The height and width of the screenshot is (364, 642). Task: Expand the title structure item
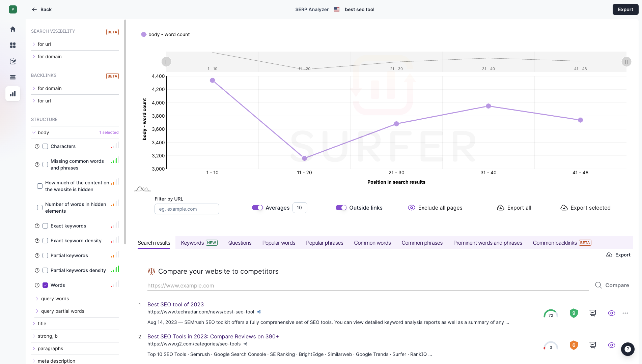click(x=34, y=324)
